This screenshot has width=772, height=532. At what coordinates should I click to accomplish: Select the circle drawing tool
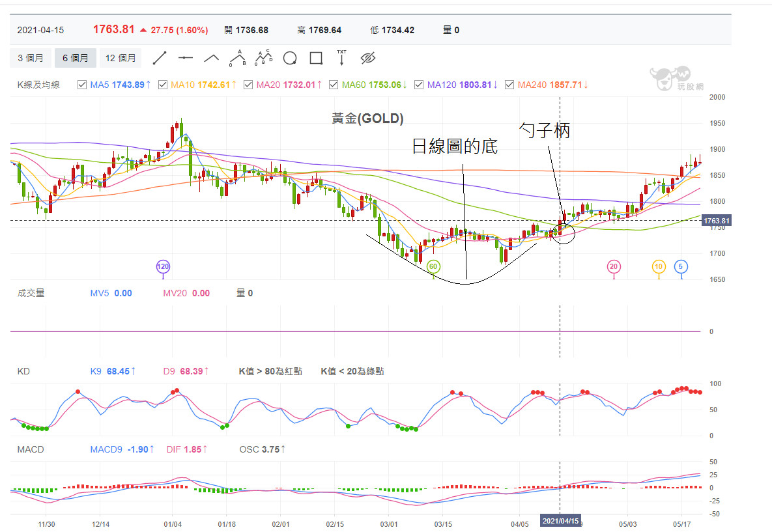click(290, 58)
